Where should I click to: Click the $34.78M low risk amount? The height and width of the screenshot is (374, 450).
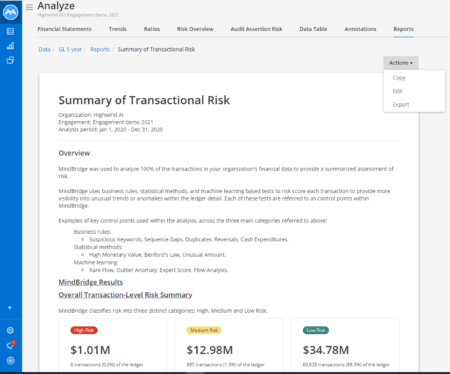point(326,350)
